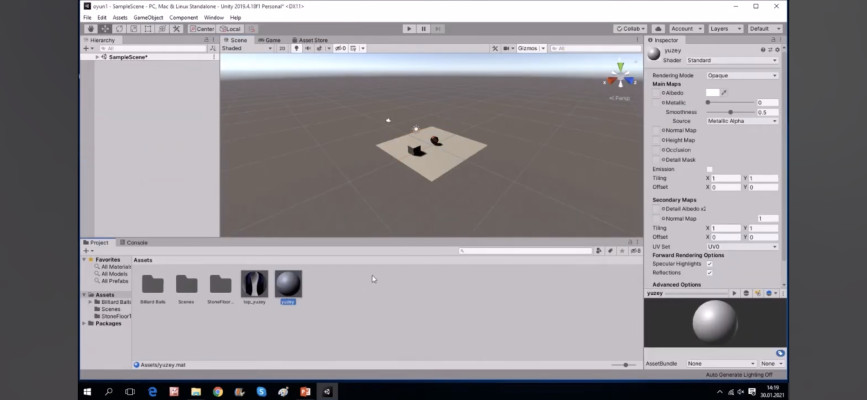This screenshot has height=400, width=867.
Task: Select the Rotate tool
Action: 119,29
